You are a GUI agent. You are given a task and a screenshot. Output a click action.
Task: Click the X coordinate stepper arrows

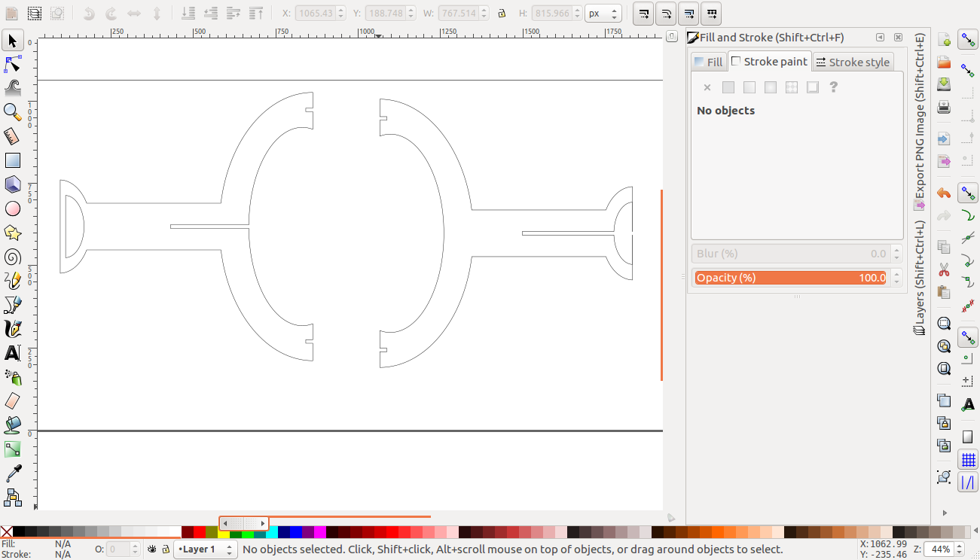(x=340, y=14)
